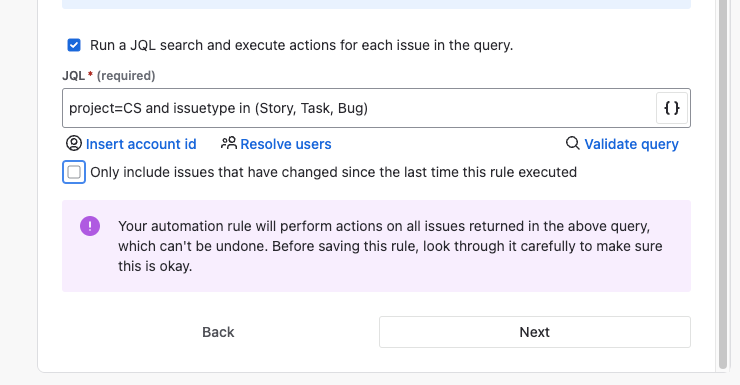Click the vertical scrollbar thumb
The width and height of the screenshot is (740, 385).
point(723,184)
